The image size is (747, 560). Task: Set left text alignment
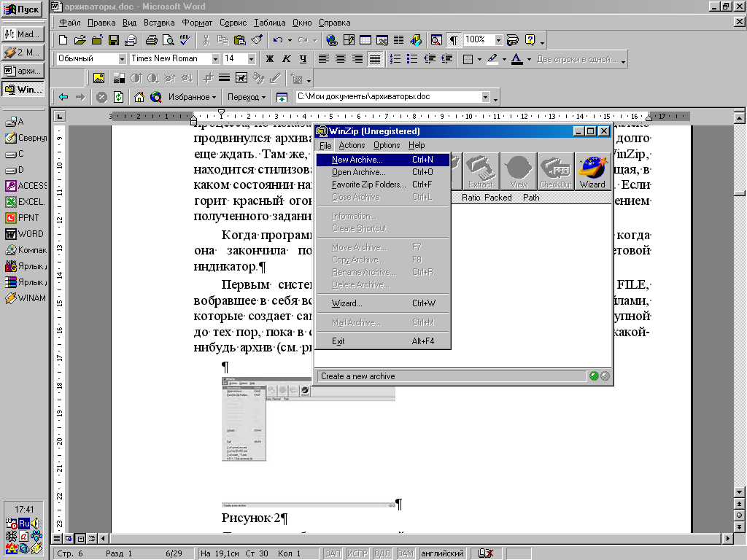pos(323,59)
